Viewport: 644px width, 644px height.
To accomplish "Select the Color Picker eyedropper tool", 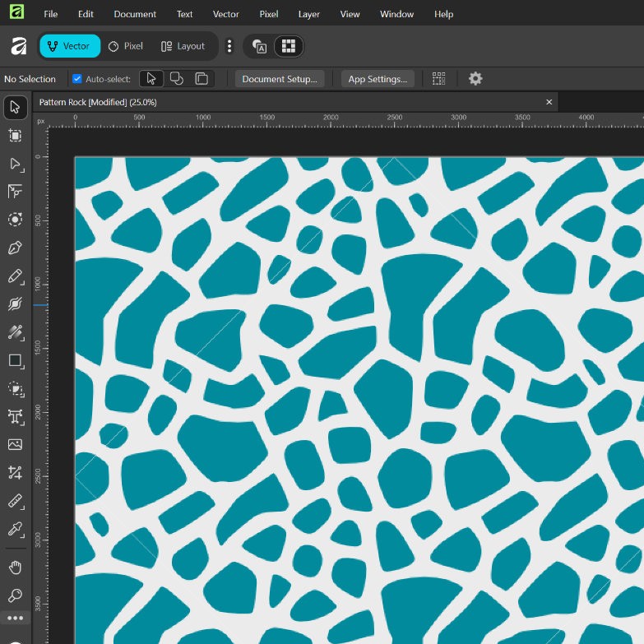I will tap(15, 528).
